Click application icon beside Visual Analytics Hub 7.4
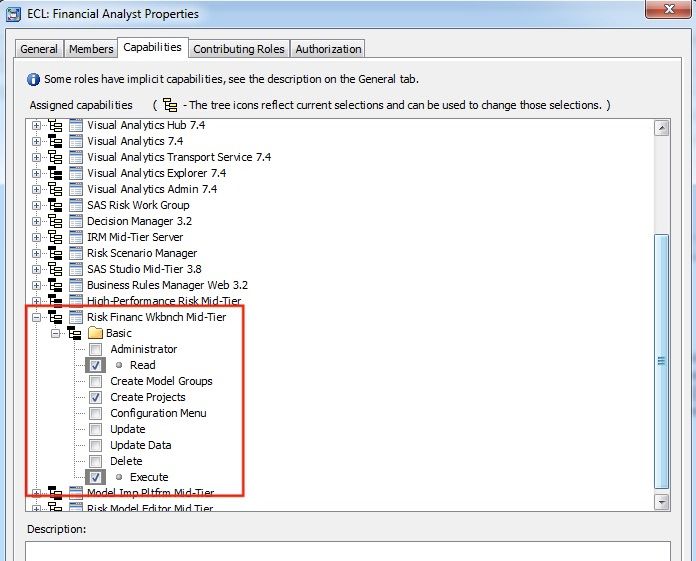This screenshot has height=561, width=696. pos(76,126)
